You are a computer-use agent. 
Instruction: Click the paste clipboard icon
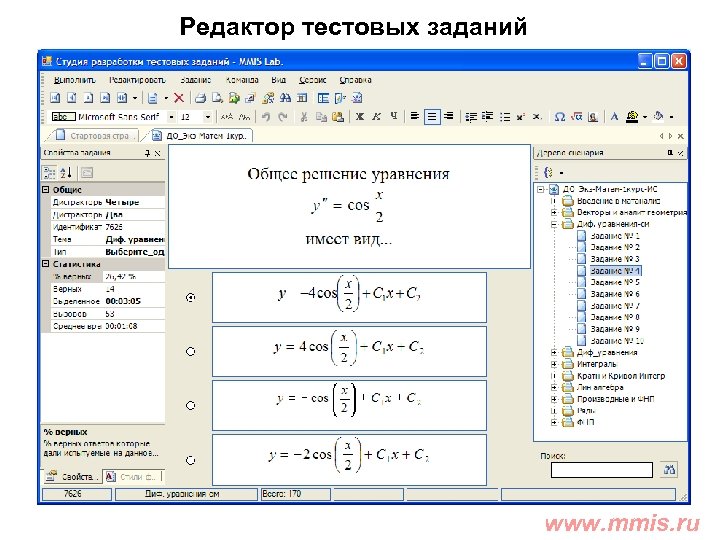point(338,117)
